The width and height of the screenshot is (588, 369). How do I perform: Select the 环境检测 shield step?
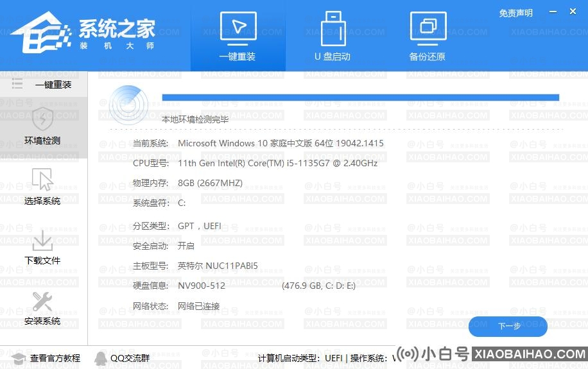(x=42, y=128)
